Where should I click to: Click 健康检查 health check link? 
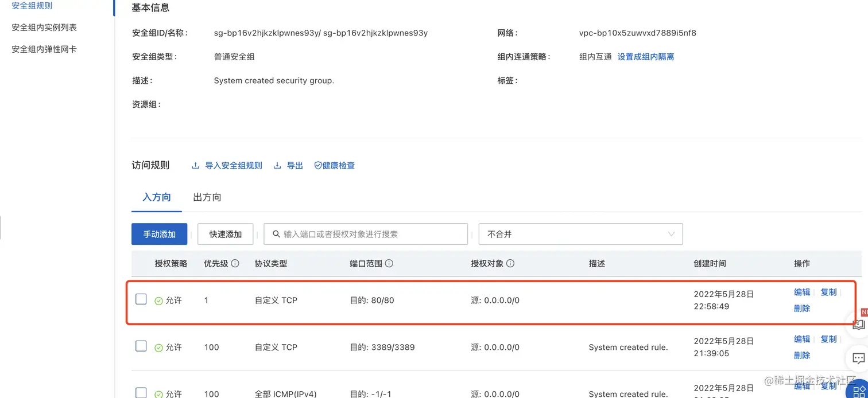tap(339, 166)
